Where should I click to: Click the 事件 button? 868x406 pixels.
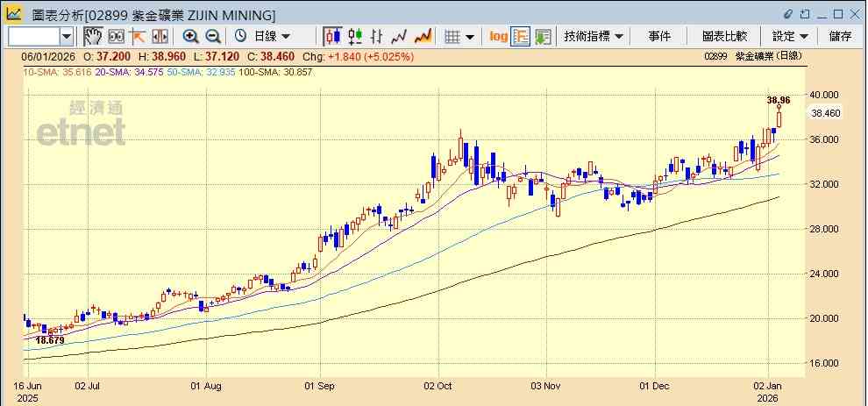[659, 37]
